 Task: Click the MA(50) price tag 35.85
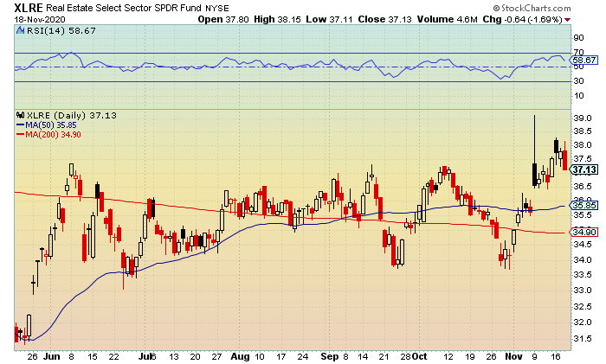(584, 205)
